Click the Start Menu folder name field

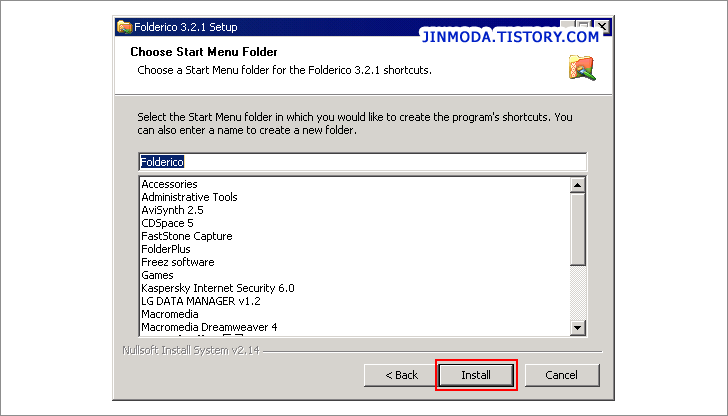pyautogui.click(x=363, y=162)
